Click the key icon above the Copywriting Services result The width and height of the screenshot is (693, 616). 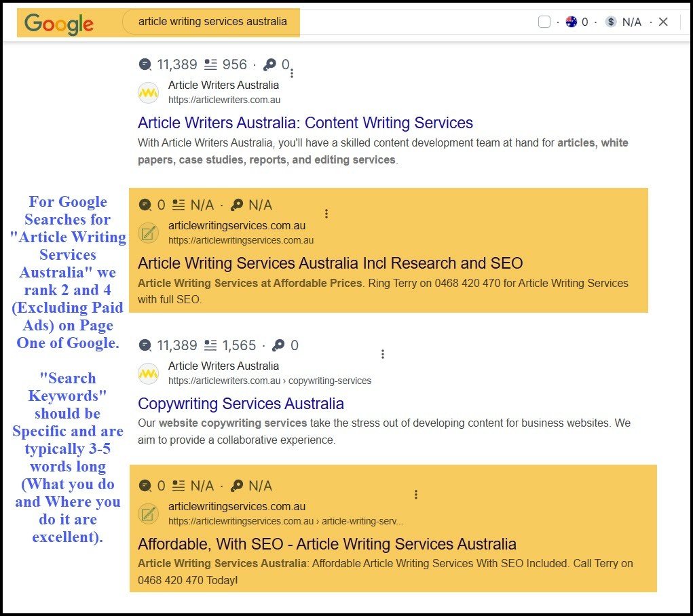pyautogui.click(x=278, y=345)
